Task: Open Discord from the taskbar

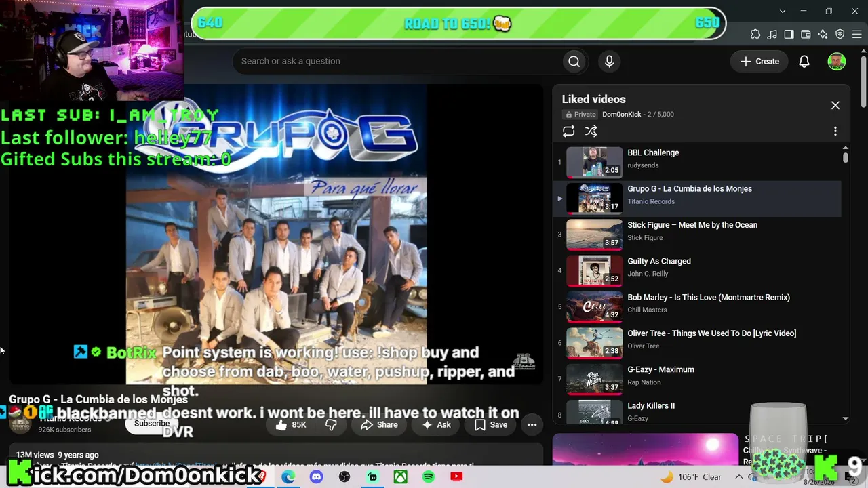Action: click(x=316, y=477)
